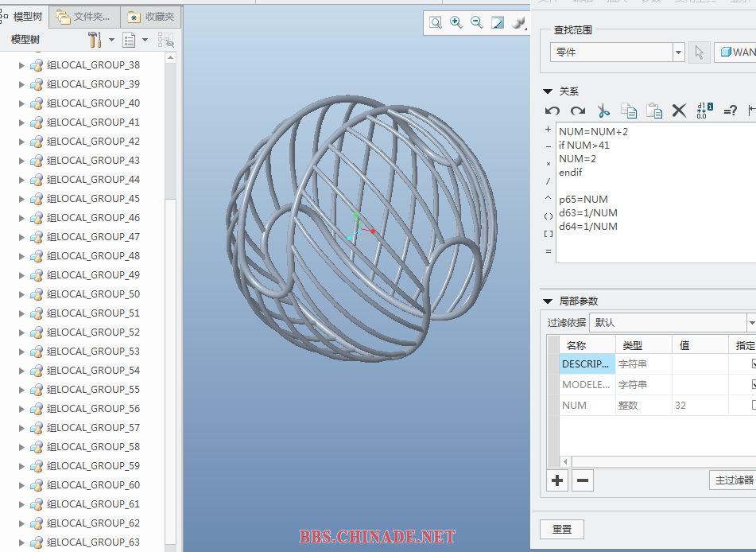Cut selected relation text with scissors icon
This screenshot has height=552, width=756.
603,111
